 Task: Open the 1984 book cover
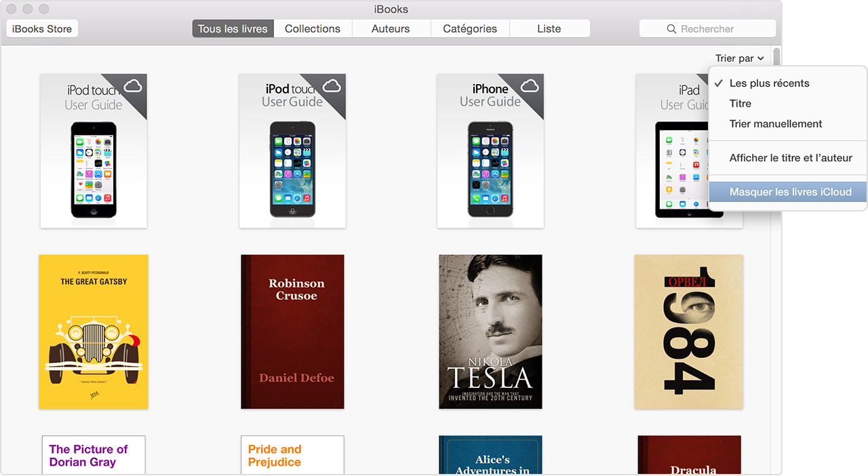point(688,332)
